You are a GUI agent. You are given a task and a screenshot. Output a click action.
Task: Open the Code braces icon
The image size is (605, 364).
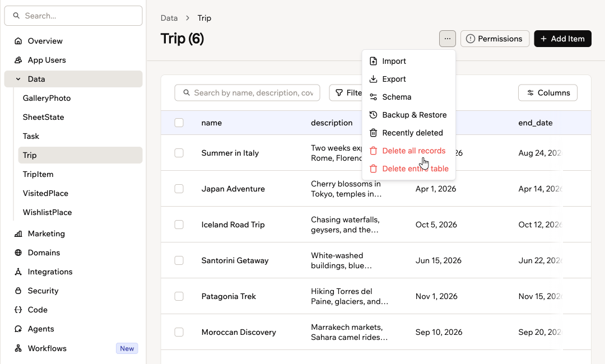(18, 310)
